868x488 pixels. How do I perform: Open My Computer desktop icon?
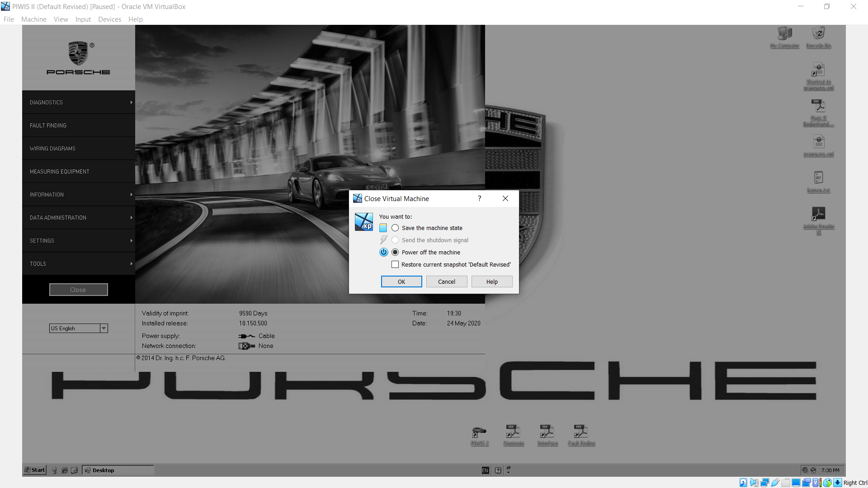pyautogui.click(x=784, y=35)
